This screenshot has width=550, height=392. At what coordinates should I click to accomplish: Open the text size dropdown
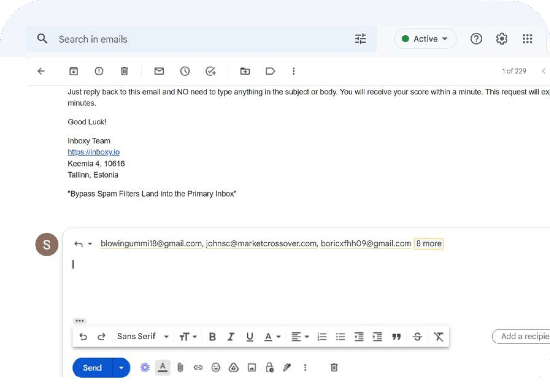click(x=188, y=337)
